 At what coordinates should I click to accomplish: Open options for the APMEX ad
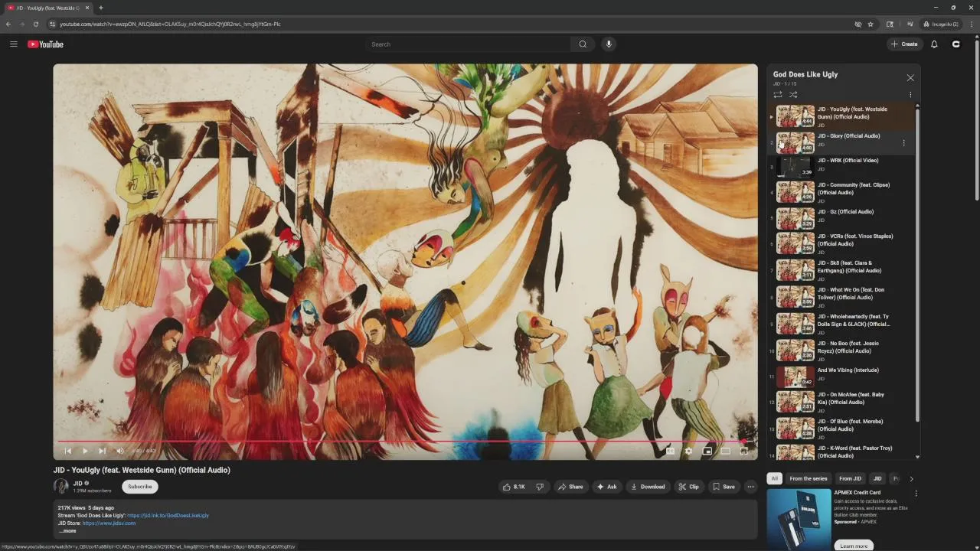(916, 494)
